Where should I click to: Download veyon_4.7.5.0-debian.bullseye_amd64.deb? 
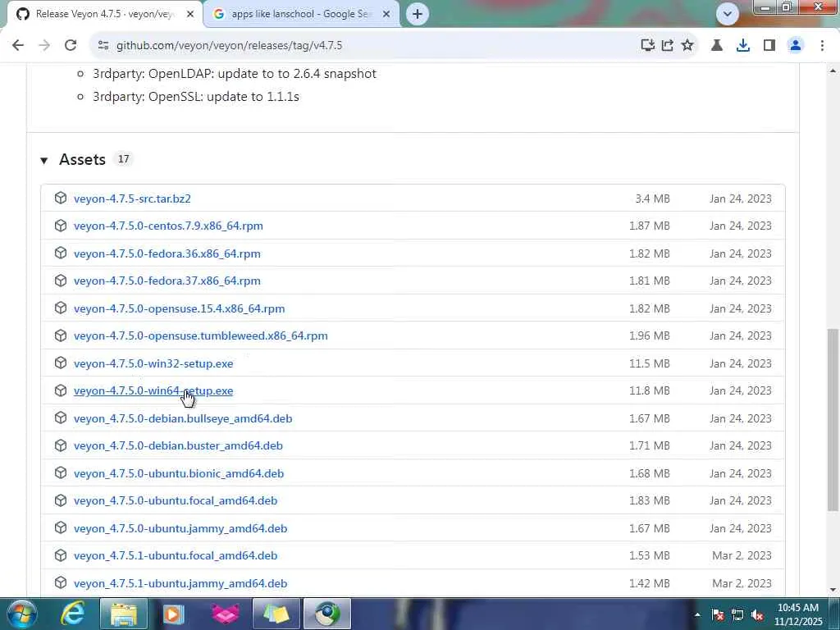pos(183,418)
